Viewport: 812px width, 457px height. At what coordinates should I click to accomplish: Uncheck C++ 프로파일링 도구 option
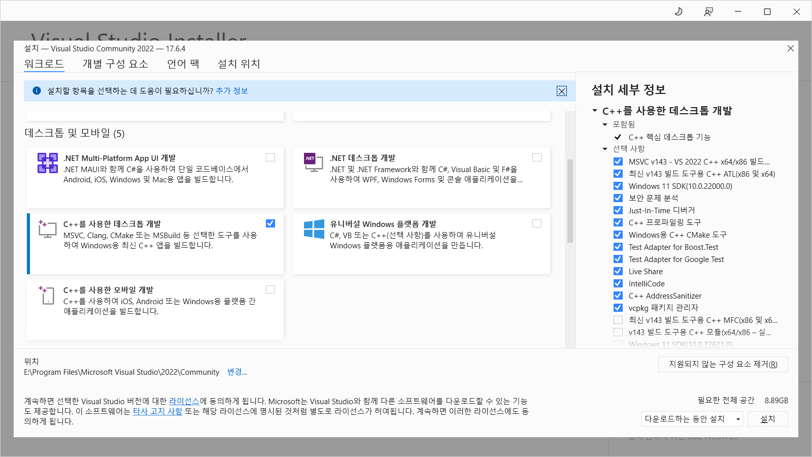[x=618, y=222]
